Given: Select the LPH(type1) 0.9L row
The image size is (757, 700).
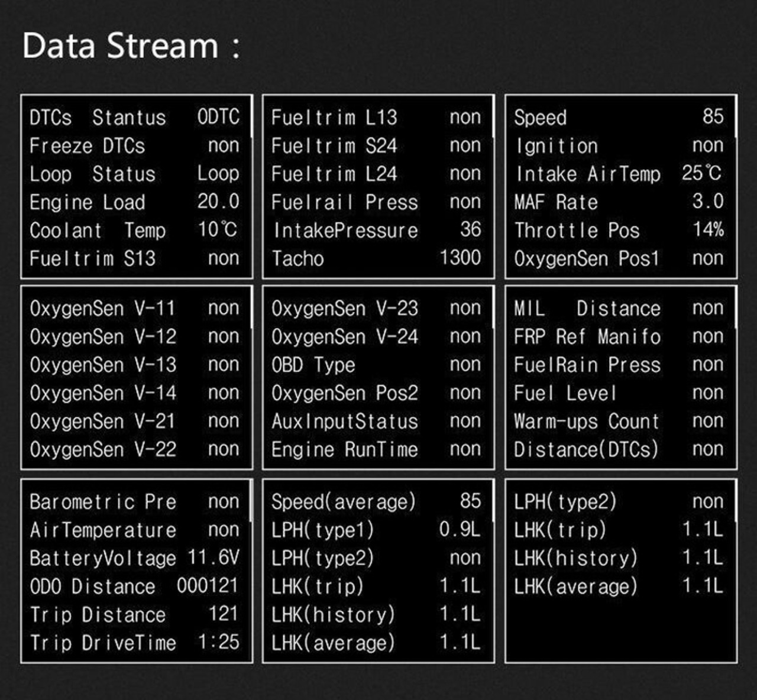Looking at the screenshot, I should point(377,530).
